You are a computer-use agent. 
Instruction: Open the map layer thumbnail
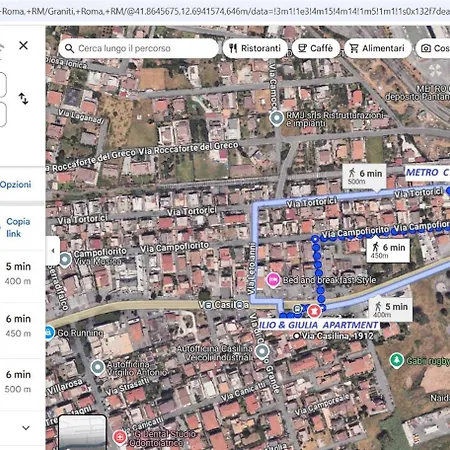pos(82,432)
